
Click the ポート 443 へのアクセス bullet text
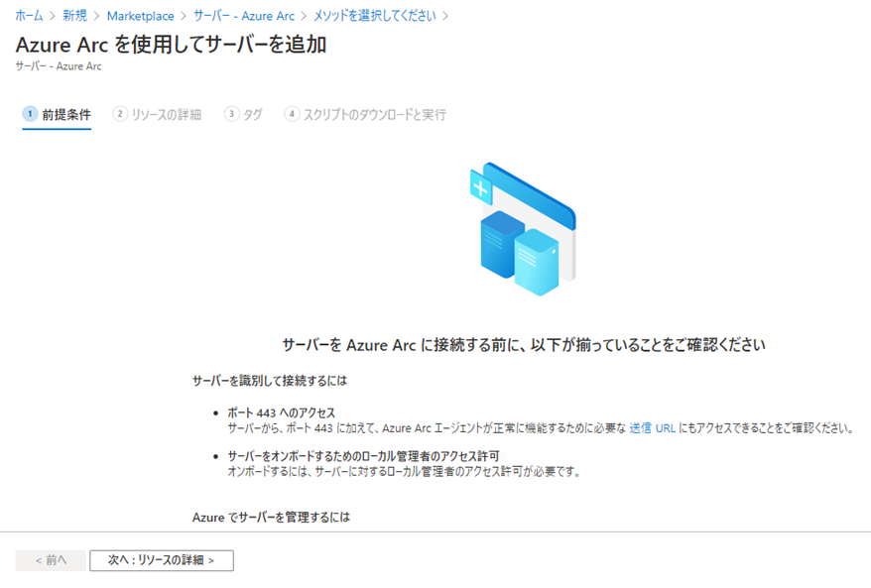pyautogui.click(x=282, y=412)
